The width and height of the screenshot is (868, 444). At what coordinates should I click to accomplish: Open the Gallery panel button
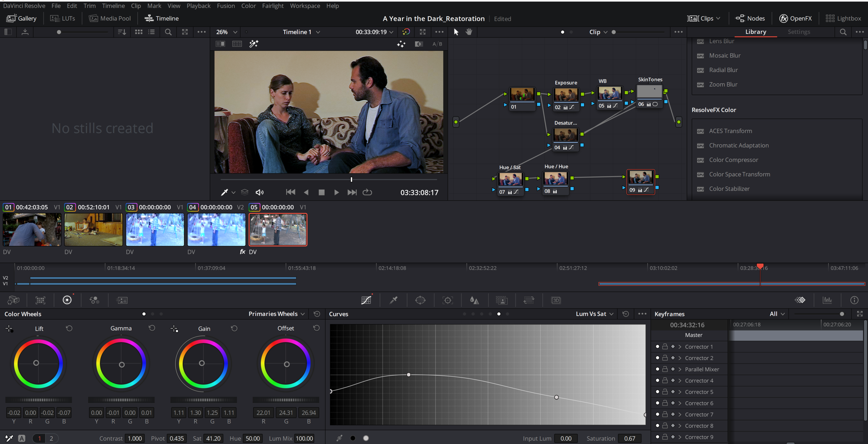(x=22, y=18)
